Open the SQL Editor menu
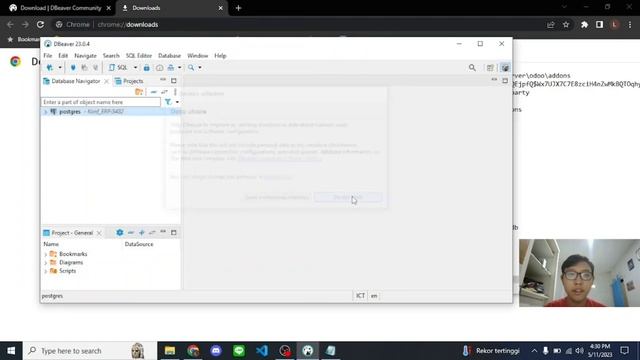640x360 pixels. 139,56
